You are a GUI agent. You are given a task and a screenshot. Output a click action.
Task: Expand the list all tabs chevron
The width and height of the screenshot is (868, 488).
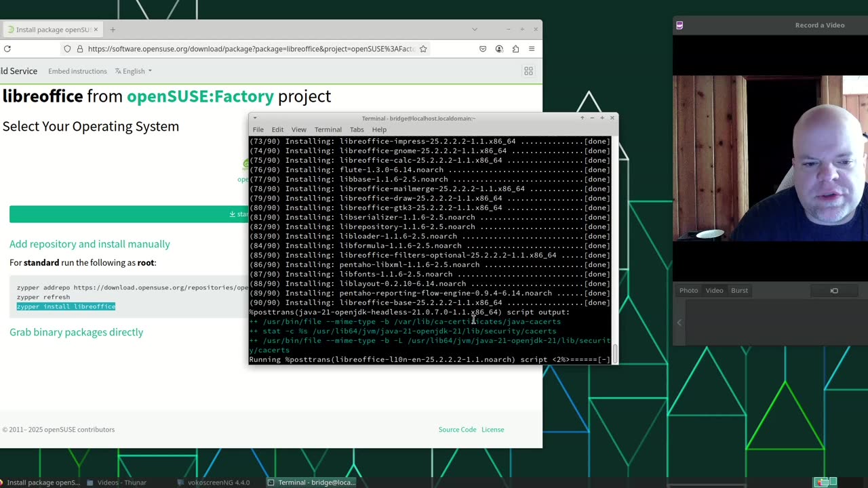pos(475,29)
